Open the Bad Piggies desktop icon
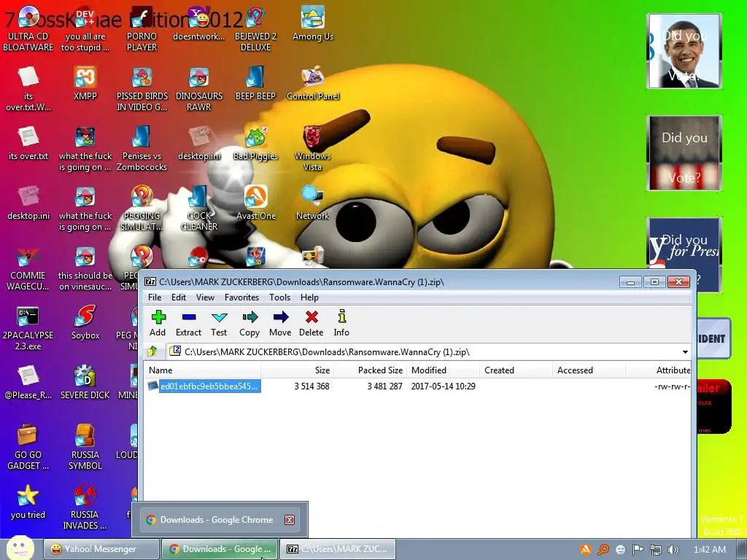The height and width of the screenshot is (560, 747). (x=256, y=143)
